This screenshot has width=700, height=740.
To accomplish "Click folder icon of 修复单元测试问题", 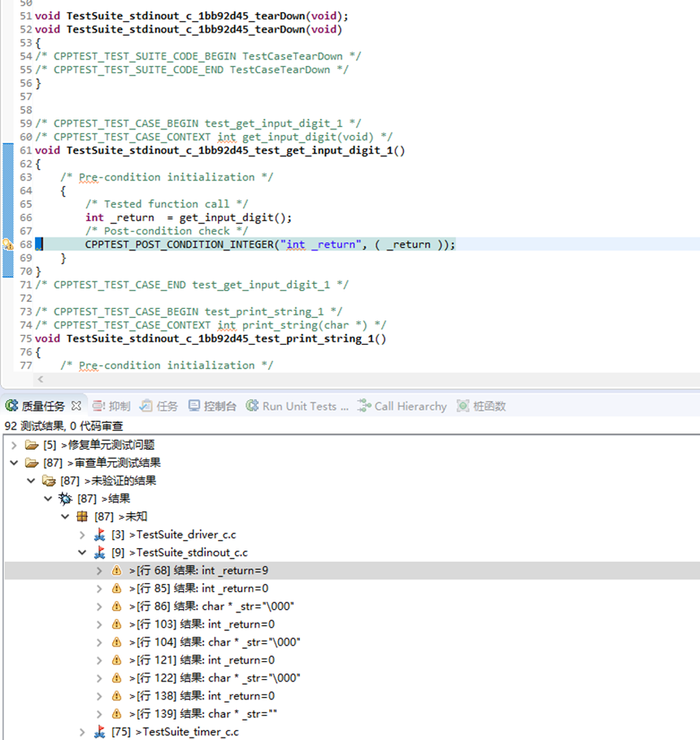I will [x=32, y=445].
